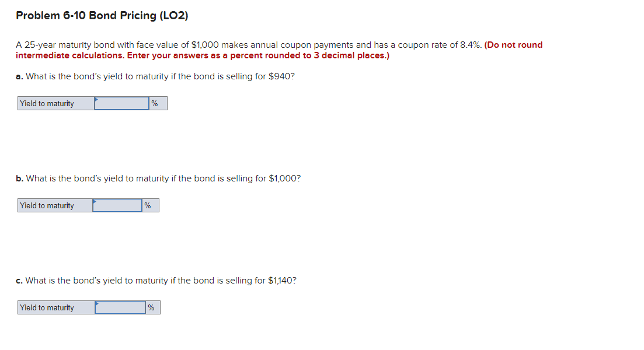Viewport: 644px width, 350px height.
Task: Click the % symbol beside the second answer box
Action: tap(148, 205)
